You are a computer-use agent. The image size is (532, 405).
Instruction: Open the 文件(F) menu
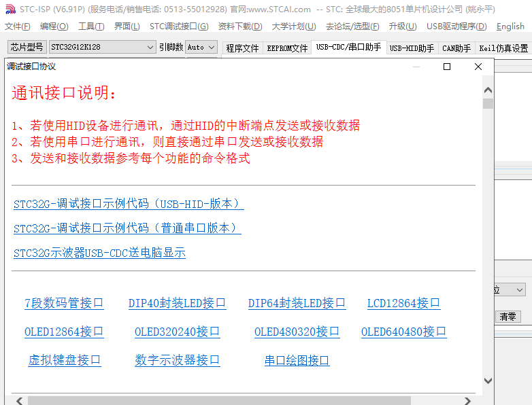click(x=18, y=27)
